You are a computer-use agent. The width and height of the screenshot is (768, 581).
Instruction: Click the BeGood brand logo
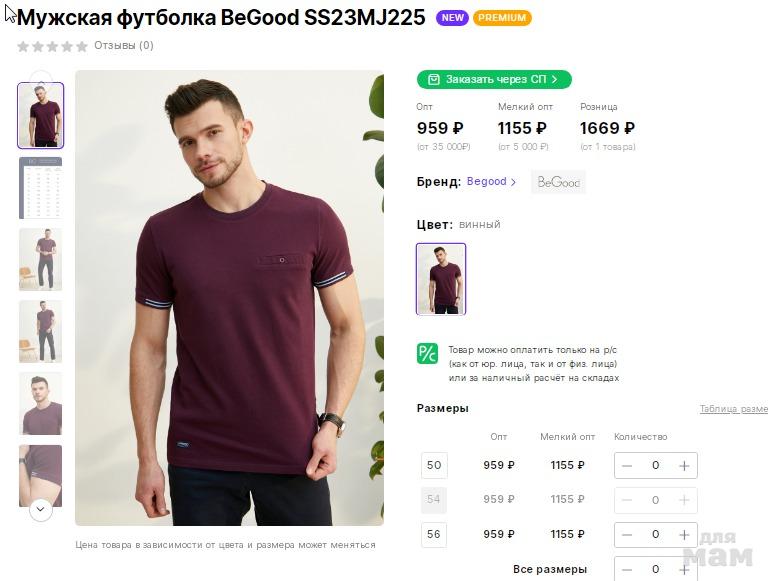558,182
